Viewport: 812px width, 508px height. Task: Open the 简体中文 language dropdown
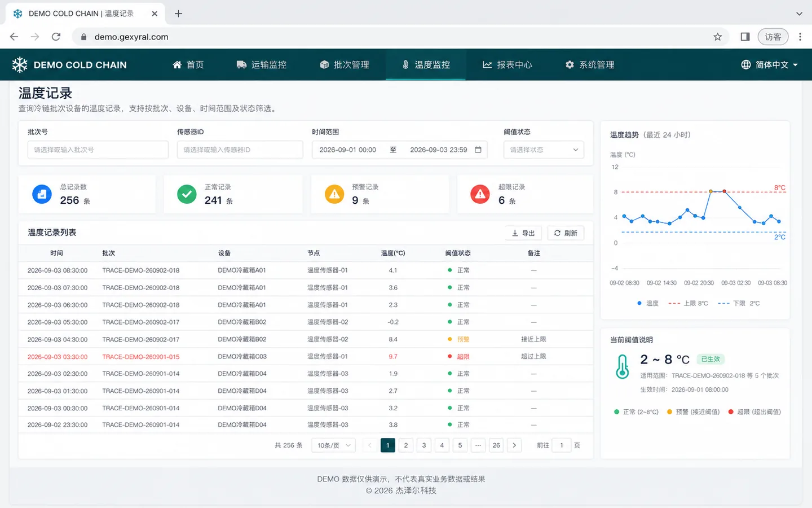770,65
